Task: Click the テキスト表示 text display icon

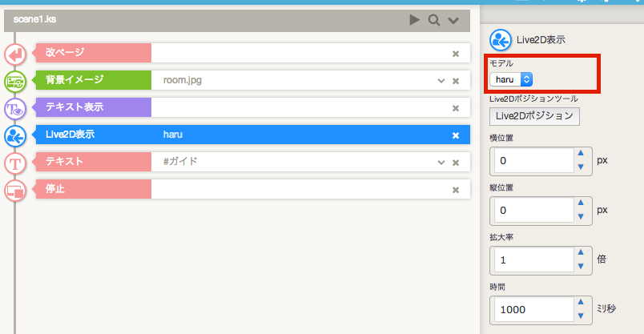Action: (15, 108)
